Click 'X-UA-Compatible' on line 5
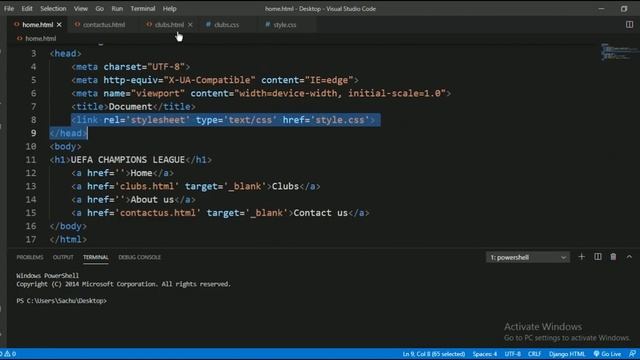 pos(209,80)
